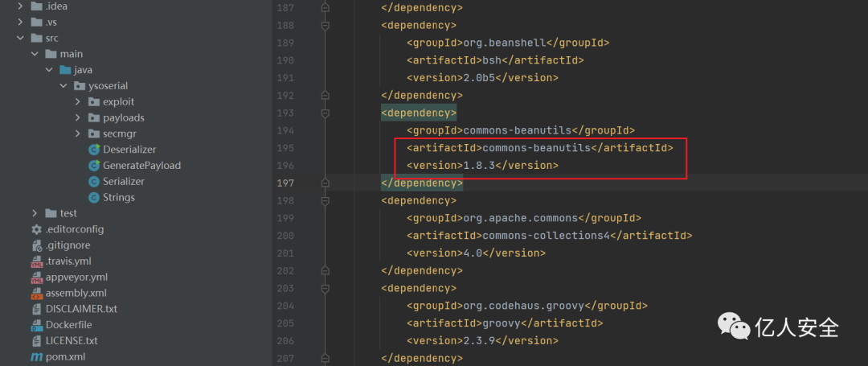Select DISCLAIMER.txt file name
The image size is (868, 366).
tap(81, 309)
